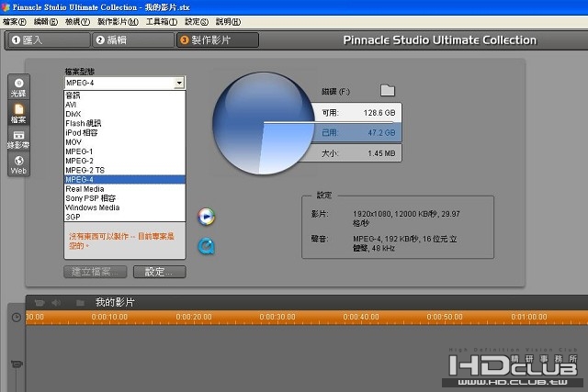This screenshot has width=588, height=392.
Task: Select the Web output icon
Action: (x=18, y=165)
